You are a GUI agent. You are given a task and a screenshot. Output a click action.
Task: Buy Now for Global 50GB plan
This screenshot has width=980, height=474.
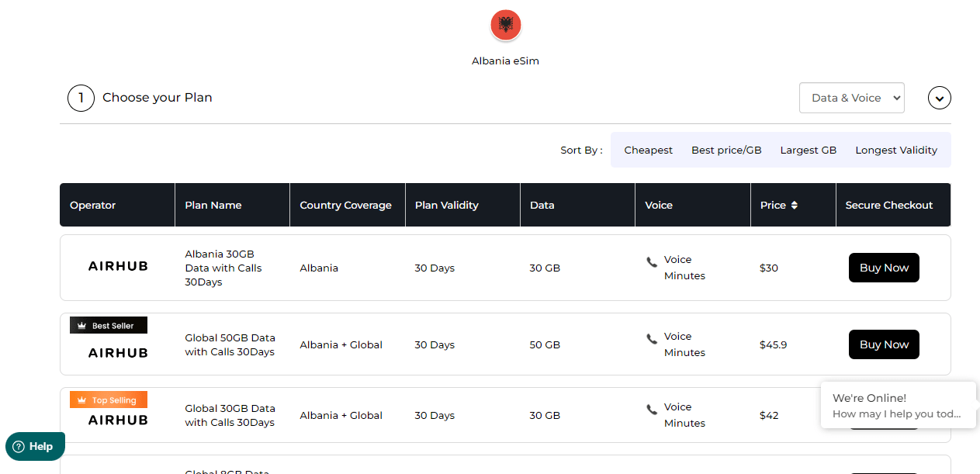[x=884, y=344]
